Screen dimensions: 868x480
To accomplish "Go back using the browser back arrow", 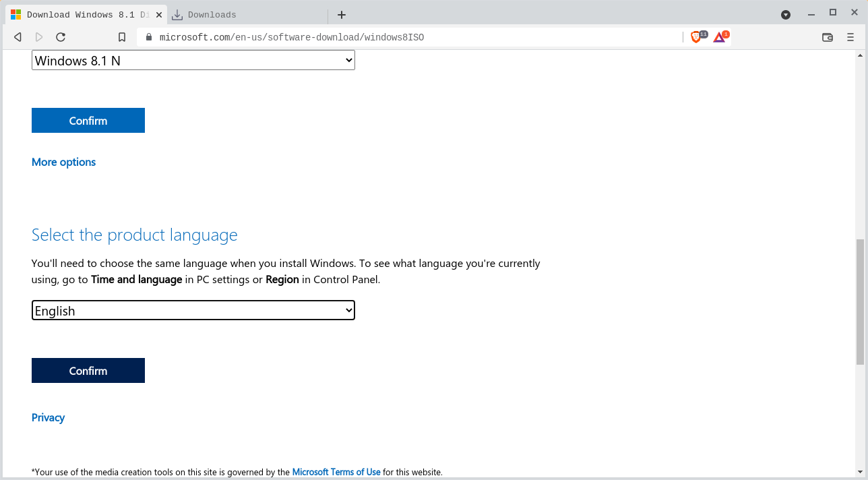I will (x=18, y=37).
